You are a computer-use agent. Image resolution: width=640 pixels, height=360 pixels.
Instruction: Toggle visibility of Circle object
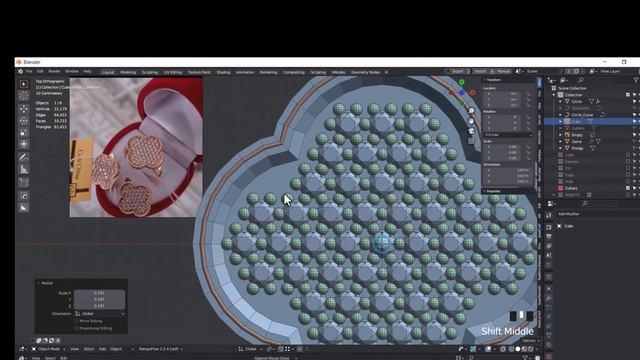[x=635, y=102]
